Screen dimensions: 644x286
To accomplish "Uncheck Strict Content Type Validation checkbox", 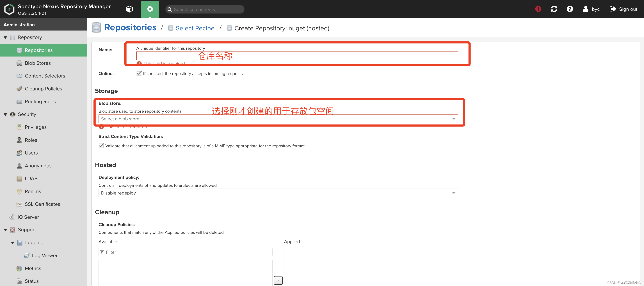I will 101,146.
